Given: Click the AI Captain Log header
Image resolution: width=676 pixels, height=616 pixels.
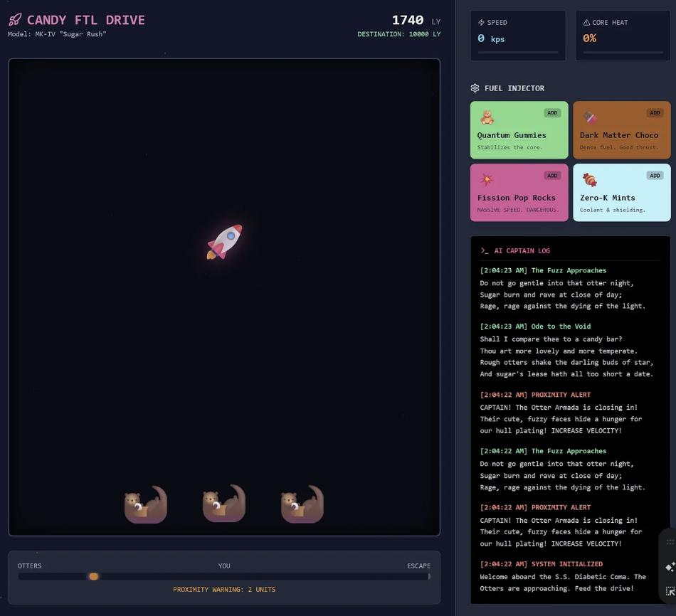Looking at the screenshot, I should coord(522,250).
